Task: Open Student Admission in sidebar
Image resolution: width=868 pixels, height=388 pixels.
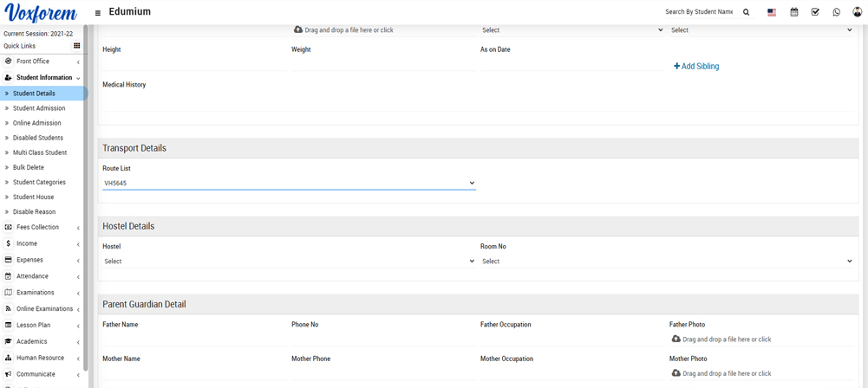Action: [39, 108]
